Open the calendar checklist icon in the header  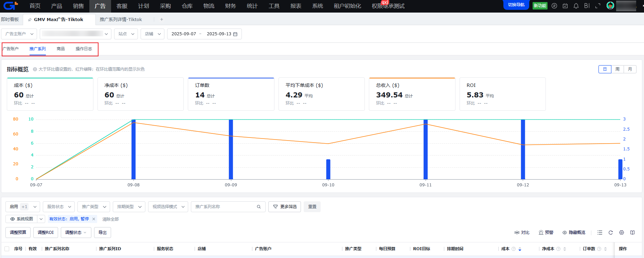[x=565, y=6]
